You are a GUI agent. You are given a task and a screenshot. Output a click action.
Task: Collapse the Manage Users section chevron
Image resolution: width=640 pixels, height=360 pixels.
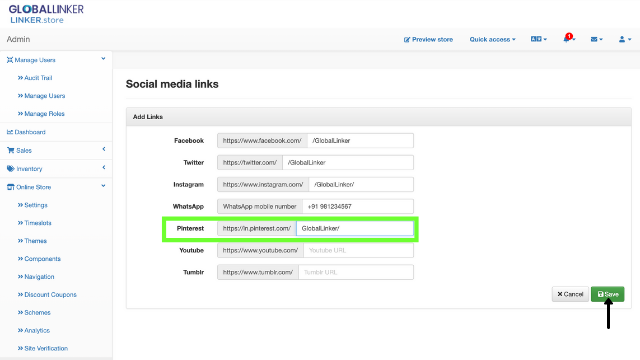[x=103, y=59]
